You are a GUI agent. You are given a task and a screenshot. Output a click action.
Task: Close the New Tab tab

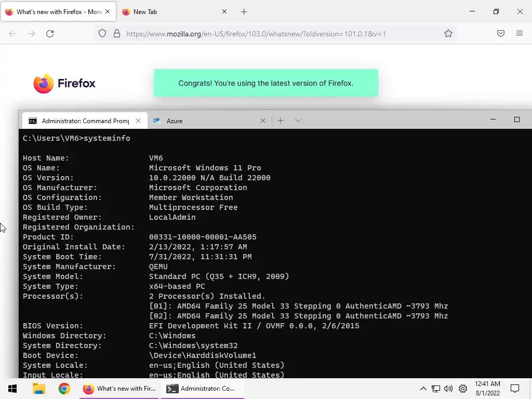point(224,11)
